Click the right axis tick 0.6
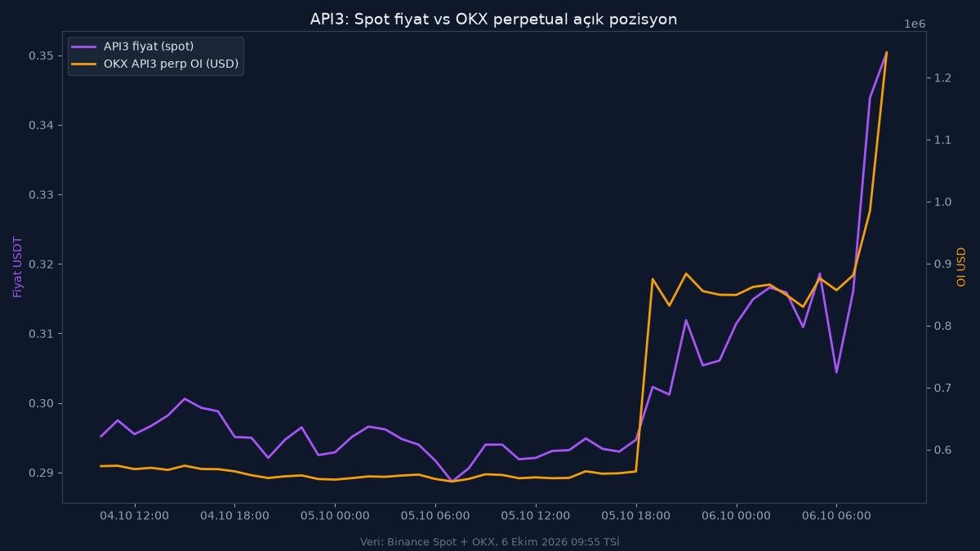980x551 pixels. [942, 450]
